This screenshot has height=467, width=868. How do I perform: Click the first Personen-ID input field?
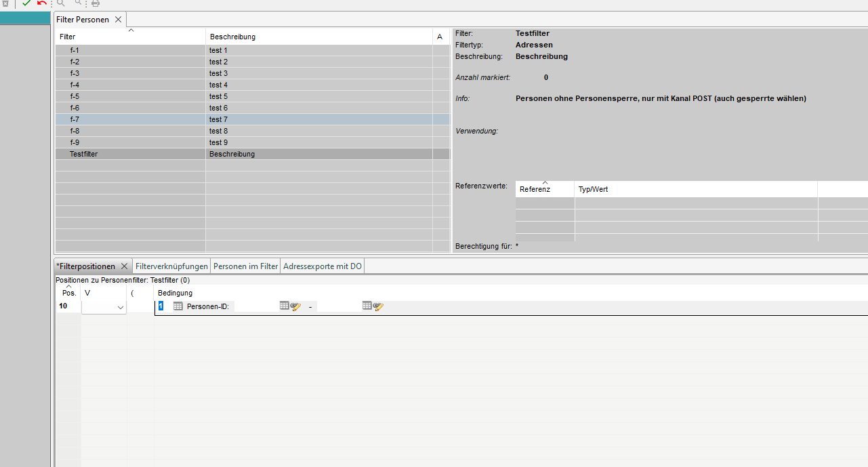pos(255,307)
